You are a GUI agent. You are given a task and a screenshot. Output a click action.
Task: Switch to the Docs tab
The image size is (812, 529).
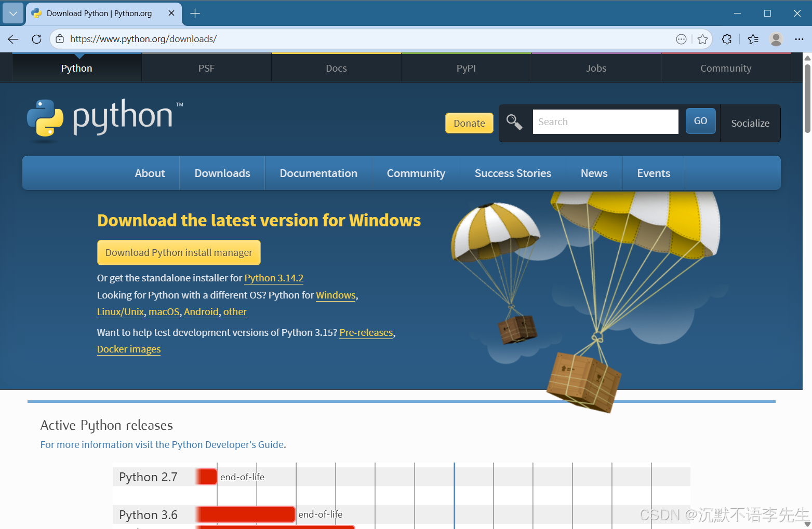pyautogui.click(x=337, y=68)
